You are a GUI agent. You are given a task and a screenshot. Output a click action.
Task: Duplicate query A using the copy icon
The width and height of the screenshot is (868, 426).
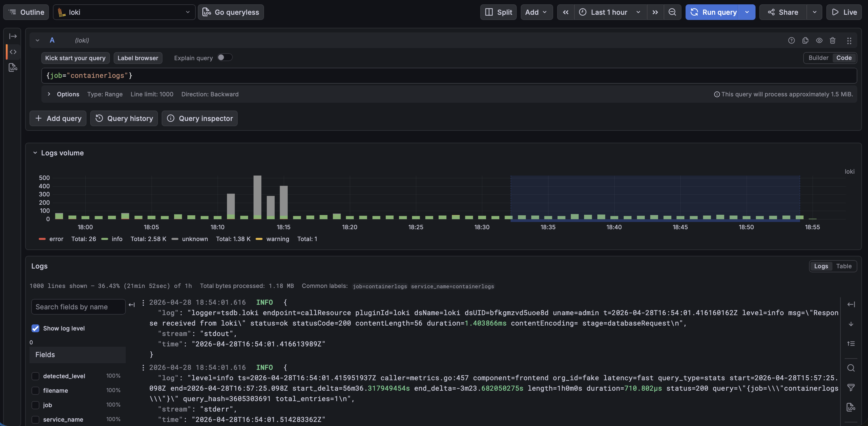click(x=805, y=41)
